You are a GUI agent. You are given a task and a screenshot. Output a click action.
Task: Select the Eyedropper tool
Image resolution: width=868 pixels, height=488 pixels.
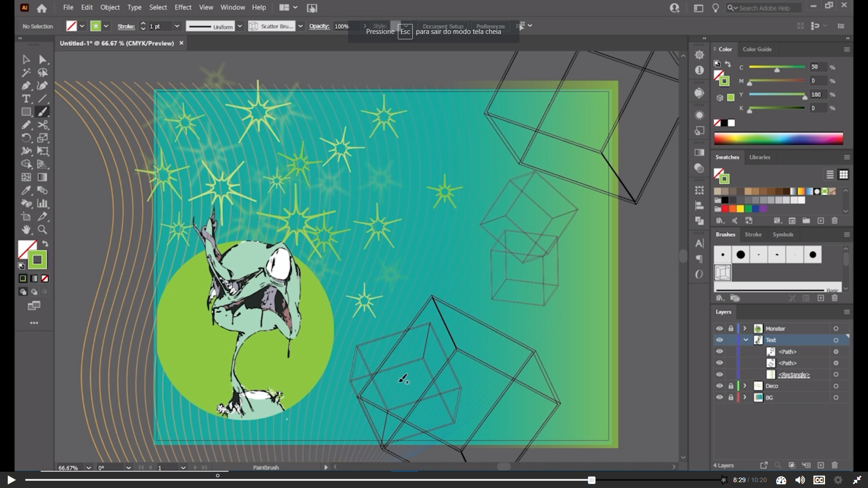[26, 190]
